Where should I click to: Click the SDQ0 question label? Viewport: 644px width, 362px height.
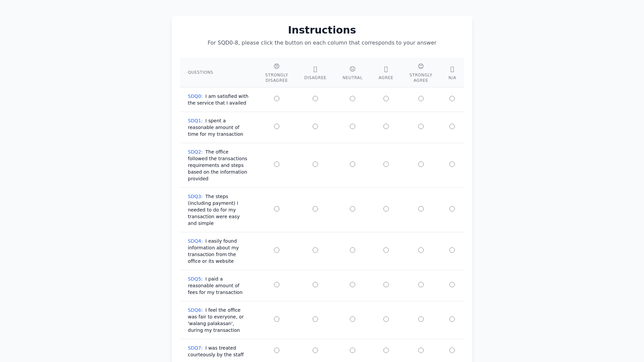(195, 96)
